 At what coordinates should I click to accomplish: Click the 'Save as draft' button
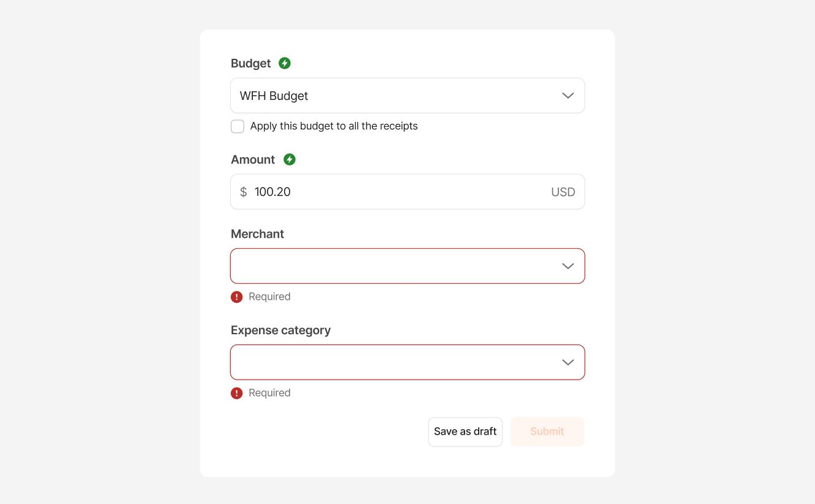[x=465, y=431]
